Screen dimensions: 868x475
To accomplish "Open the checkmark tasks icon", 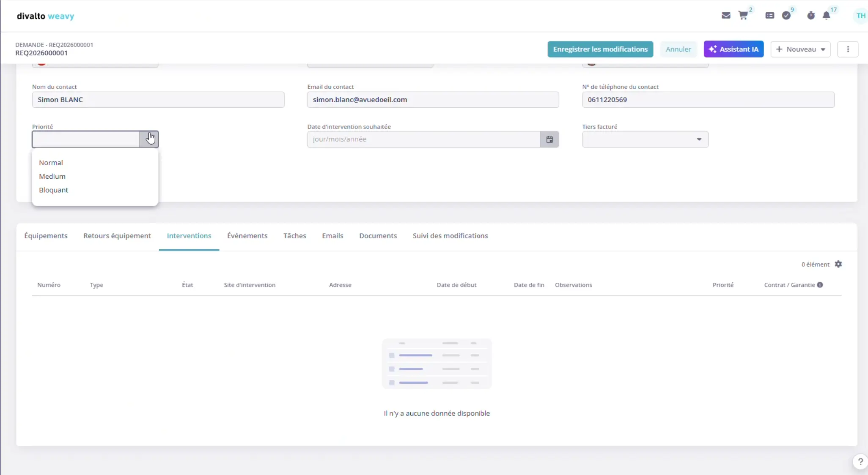I will (x=786, y=16).
